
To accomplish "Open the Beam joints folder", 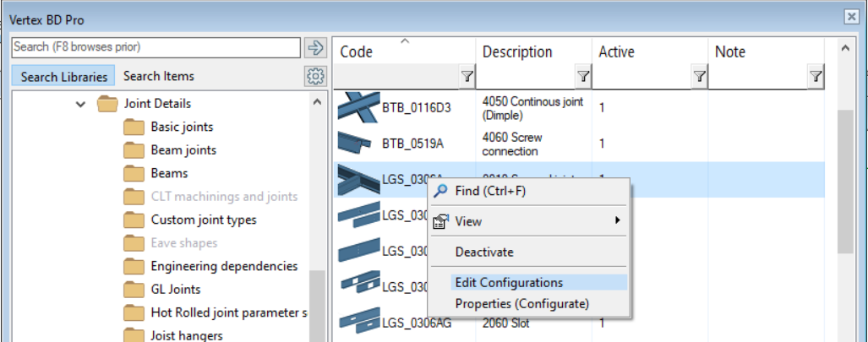I will [183, 150].
